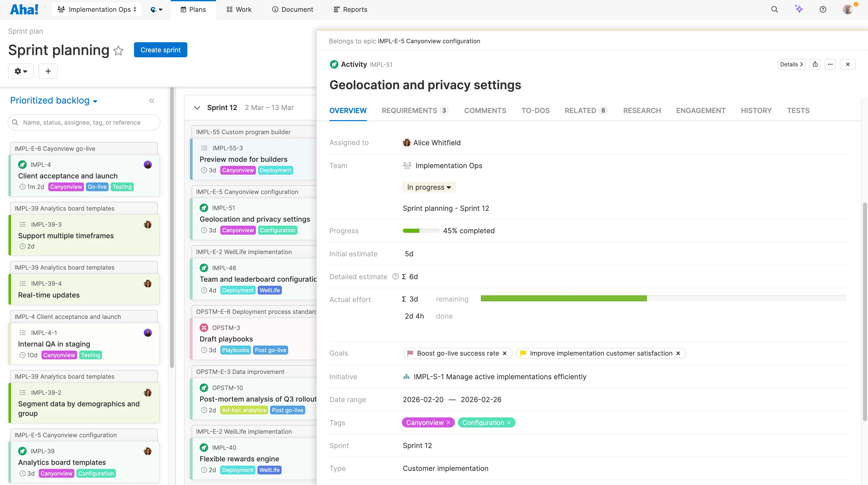Image resolution: width=868 pixels, height=485 pixels.
Task: Open the settings gear dropdown
Action: tap(21, 71)
